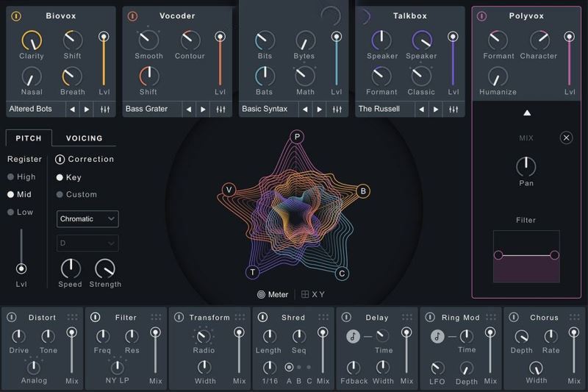Select Key correction mode

68,177
